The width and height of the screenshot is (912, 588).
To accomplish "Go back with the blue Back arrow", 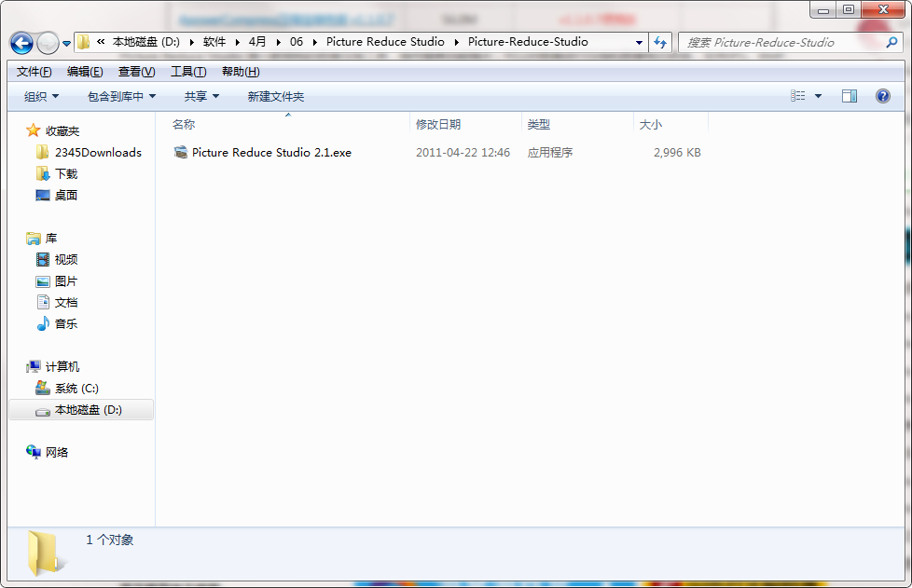I will point(22,43).
